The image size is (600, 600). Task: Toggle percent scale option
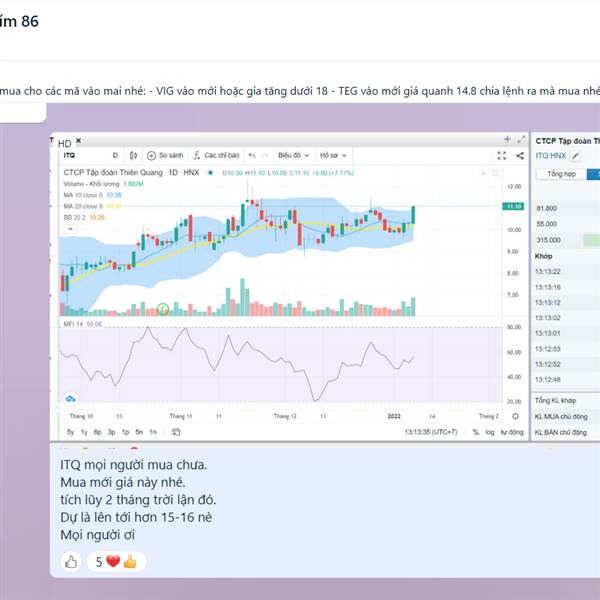tap(476, 432)
